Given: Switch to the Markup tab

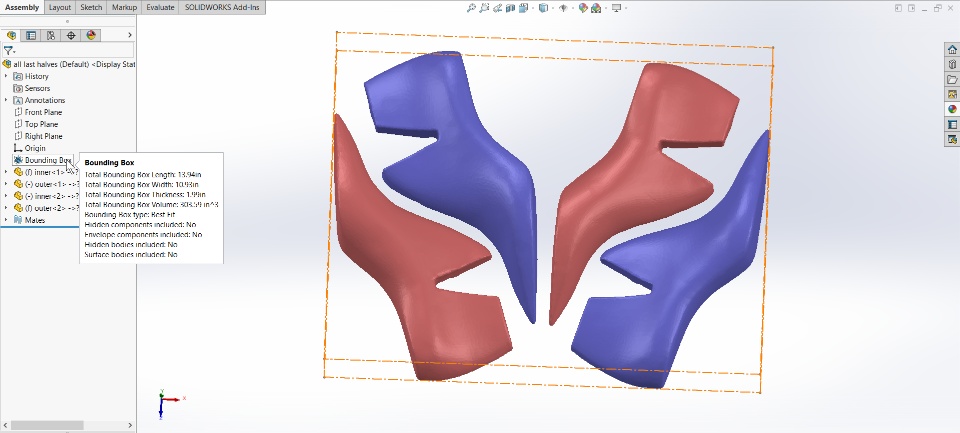Looking at the screenshot, I should (124, 7).
